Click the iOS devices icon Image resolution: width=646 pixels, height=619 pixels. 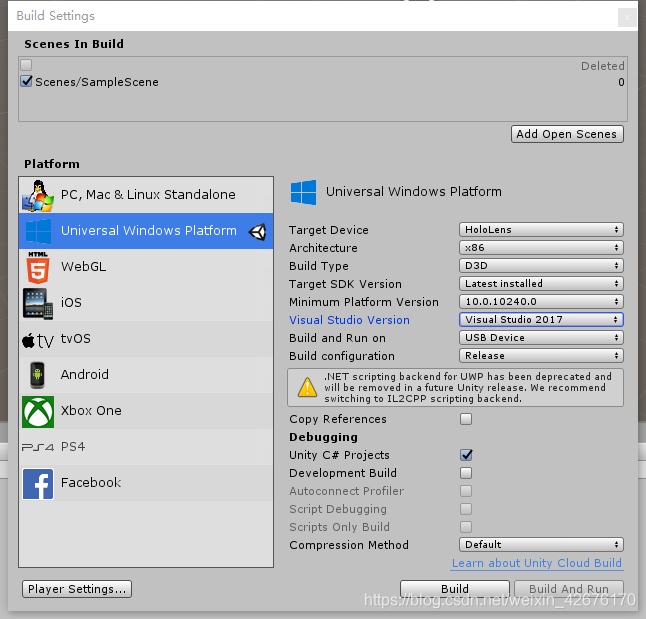(x=38, y=303)
